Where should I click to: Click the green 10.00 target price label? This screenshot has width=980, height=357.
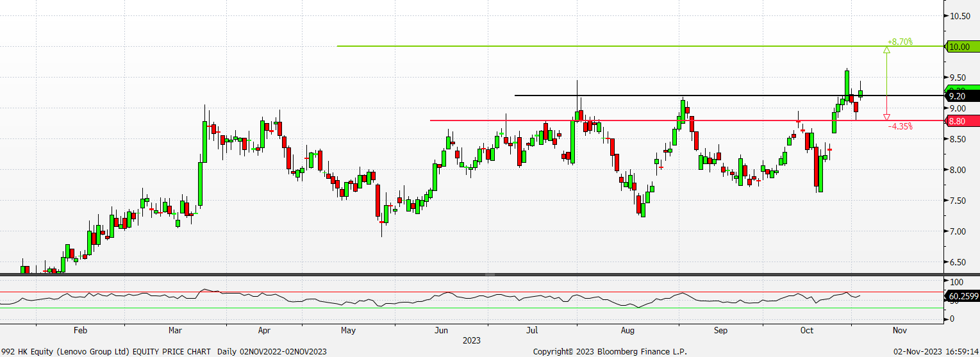coord(963,47)
